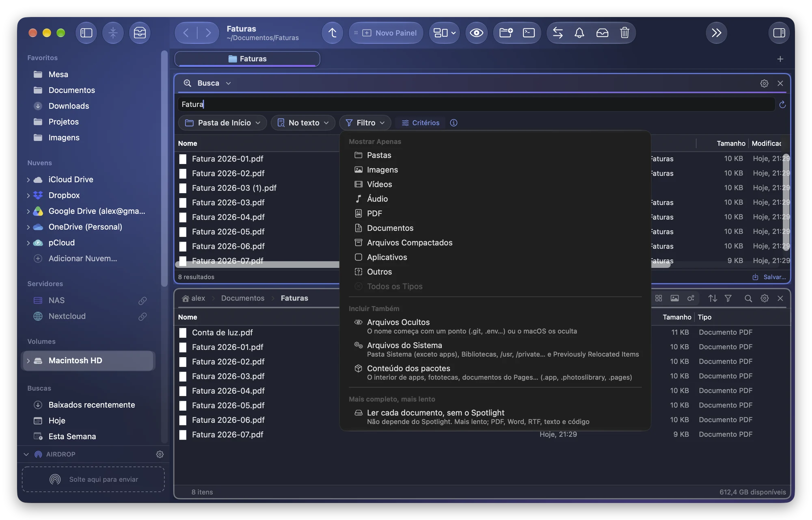The width and height of the screenshot is (812, 520).
Task: Open search panel settings gear
Action: (x=764, y=83)
